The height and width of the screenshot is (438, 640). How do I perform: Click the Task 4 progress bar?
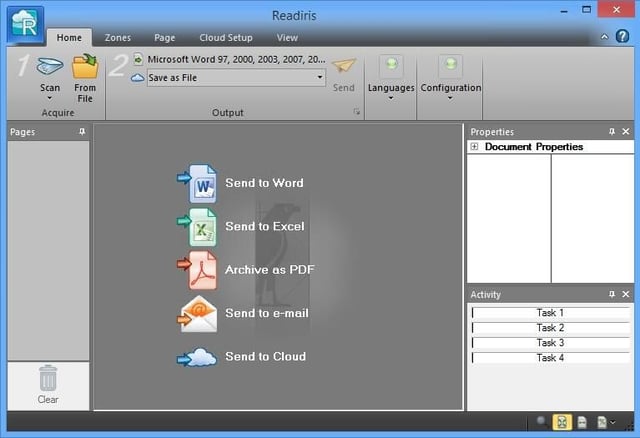pyautogui.click(x=551, y=358)
